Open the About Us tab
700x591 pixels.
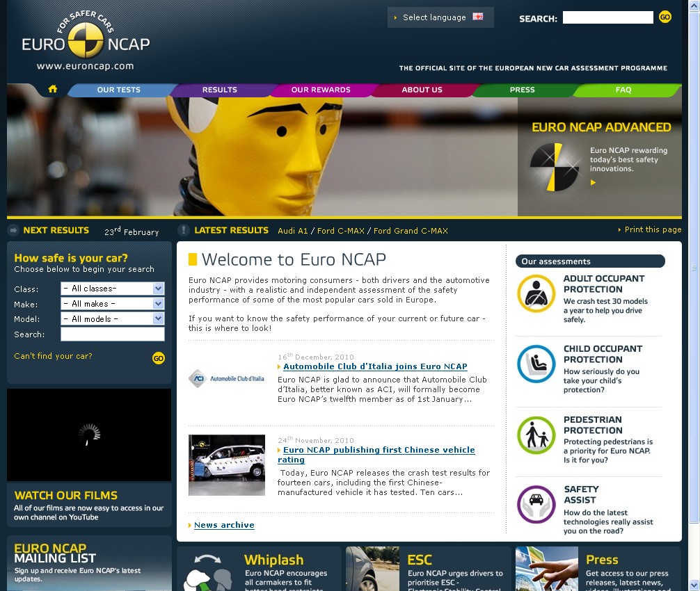[422, 90]
